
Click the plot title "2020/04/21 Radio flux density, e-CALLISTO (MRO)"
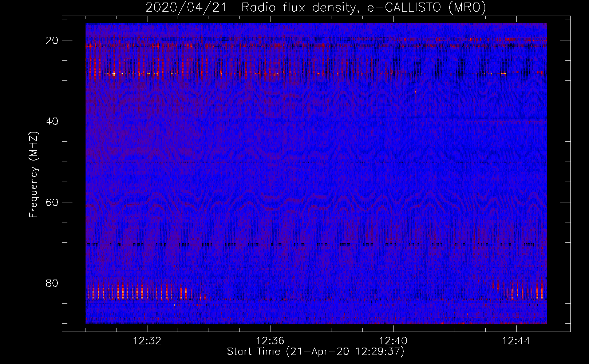[x=316, y=7]
